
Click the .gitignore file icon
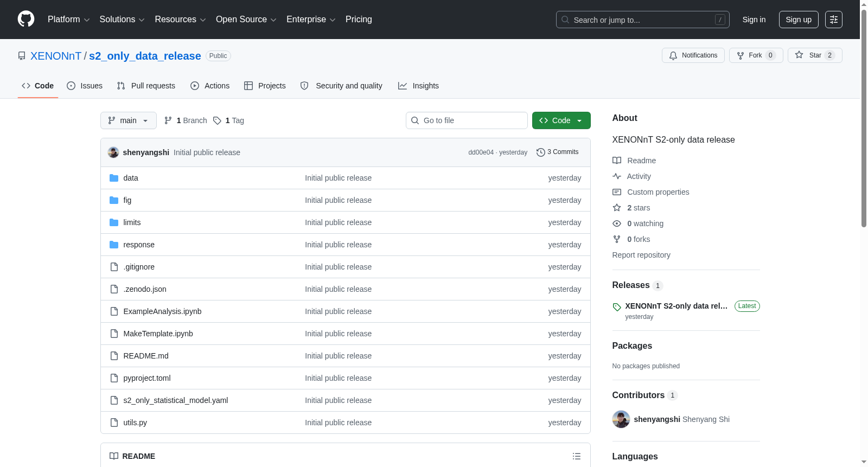pos(114,267)
